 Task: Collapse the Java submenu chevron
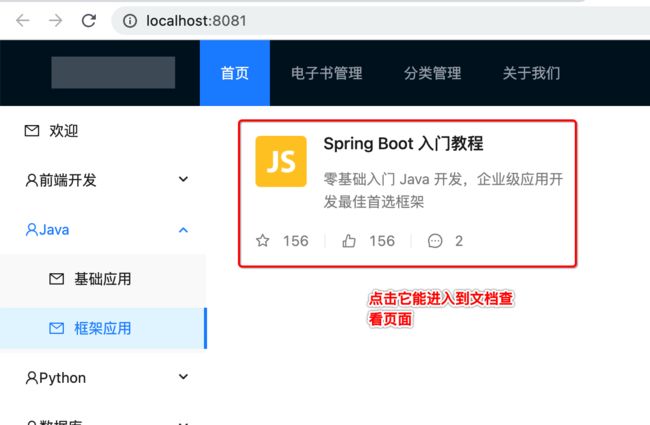[183, 230]
